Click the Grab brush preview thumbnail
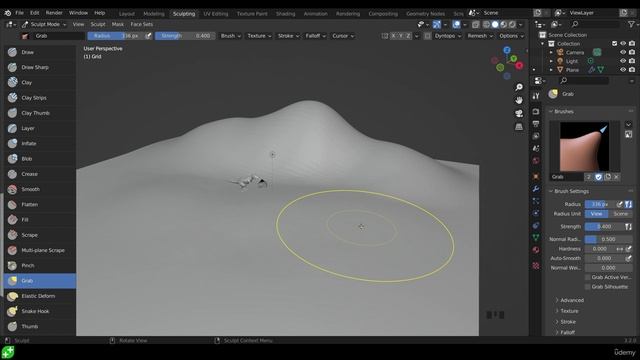 pyautogui.click(x=584, y=147)
